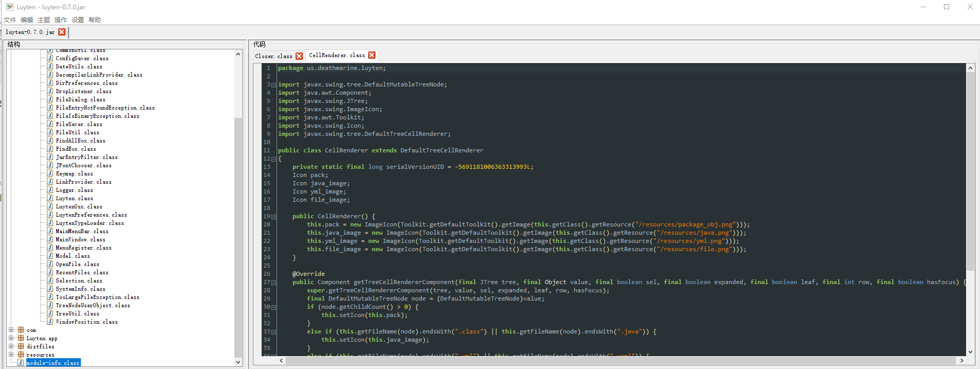Viewport: 980px width, 369px height.
Task: Click the structure tree scroll-down arrow
Action: coord(238,362)
